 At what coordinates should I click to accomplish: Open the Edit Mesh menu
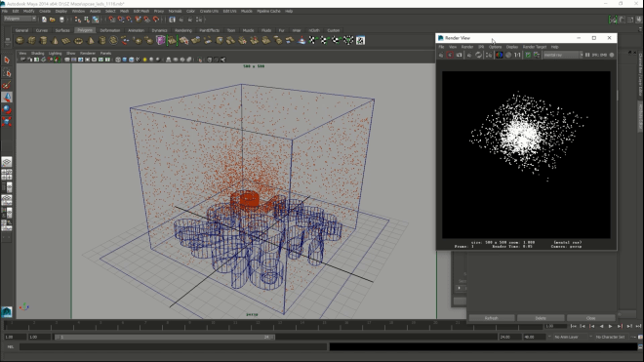tap(141, 11)
